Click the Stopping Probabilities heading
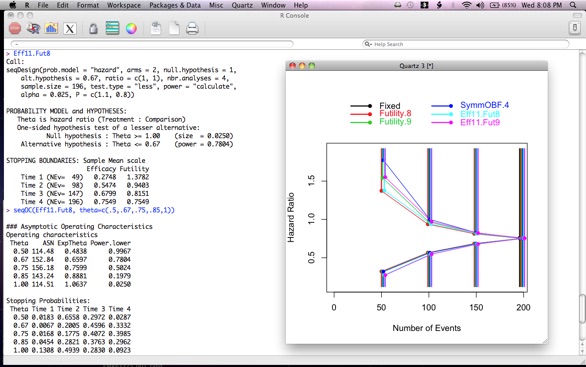The image size is (586, 367). click(x=47, y=300)
